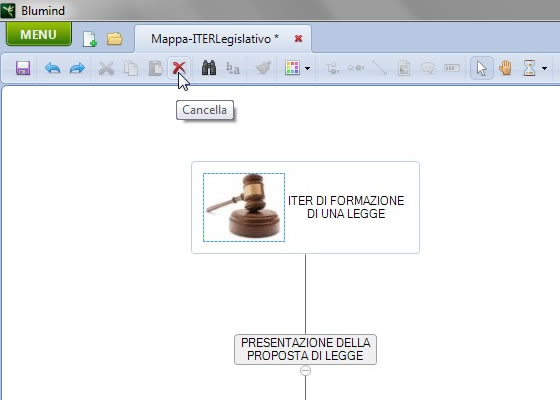Switch to the hand pan mode

point(505,68)
